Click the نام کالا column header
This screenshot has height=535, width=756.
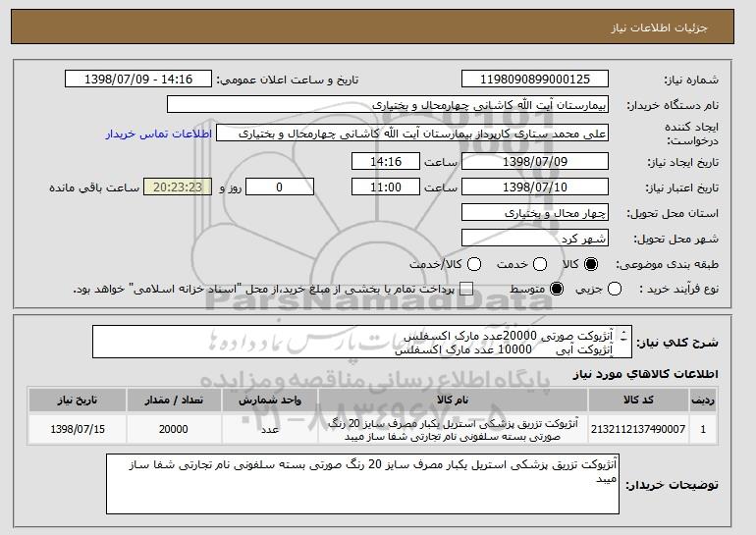click(x=453, y=401)
